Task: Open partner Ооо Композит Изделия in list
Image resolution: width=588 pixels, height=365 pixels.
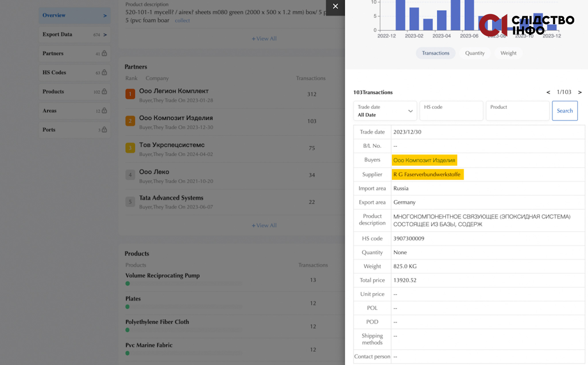Action: click(176, 118)
